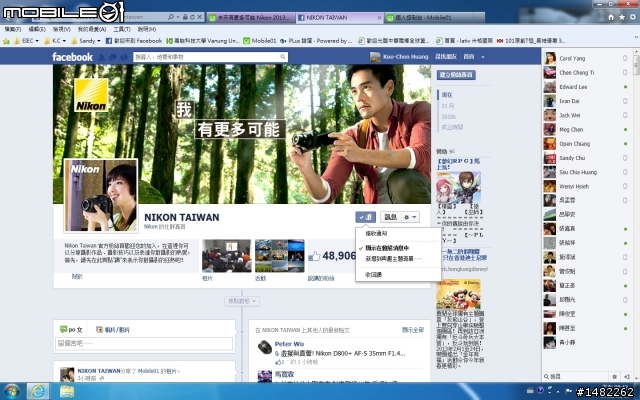640x400 pixels.
Task: Open the Facebook favorites bar link
Action: 134,41
